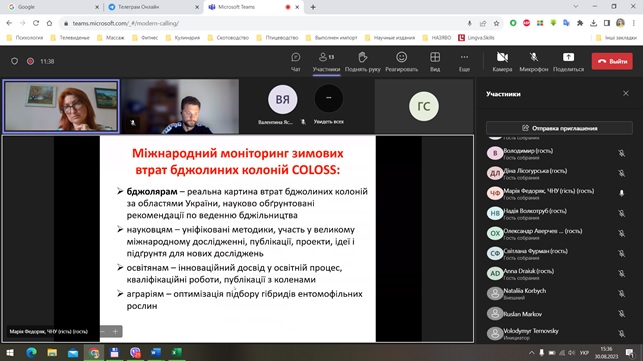Select participant Anna Draiuk in list
The width and height of the screenshot is (643, 361).
[x=559, y=274]
